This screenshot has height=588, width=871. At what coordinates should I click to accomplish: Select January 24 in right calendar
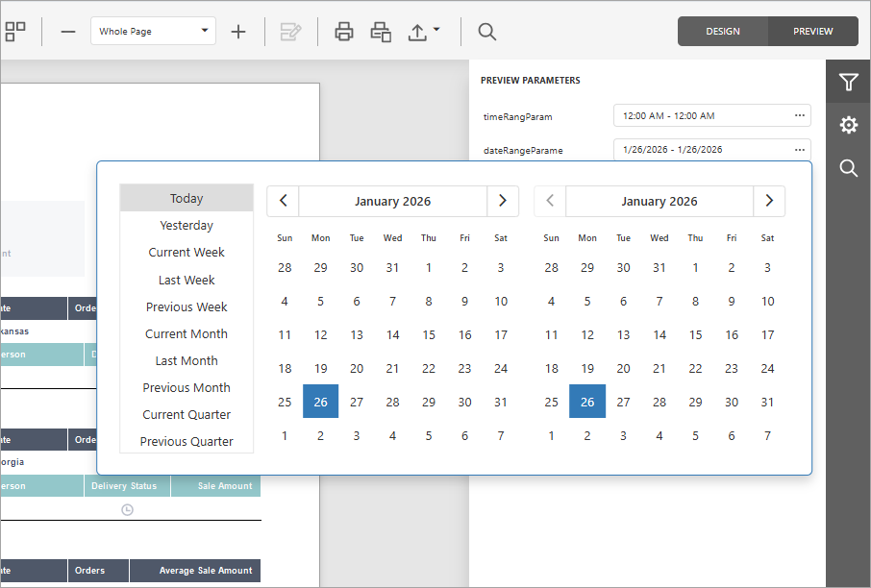tap(768, 368)
